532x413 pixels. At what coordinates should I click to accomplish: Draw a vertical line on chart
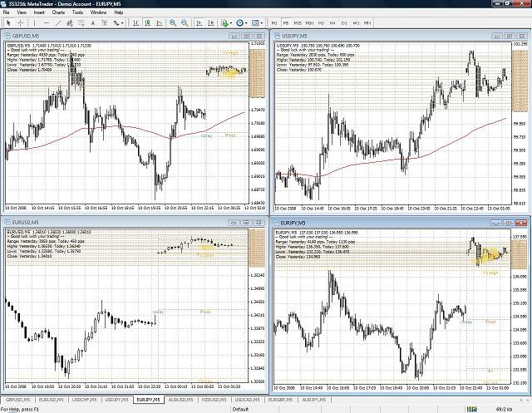[34, 23]
